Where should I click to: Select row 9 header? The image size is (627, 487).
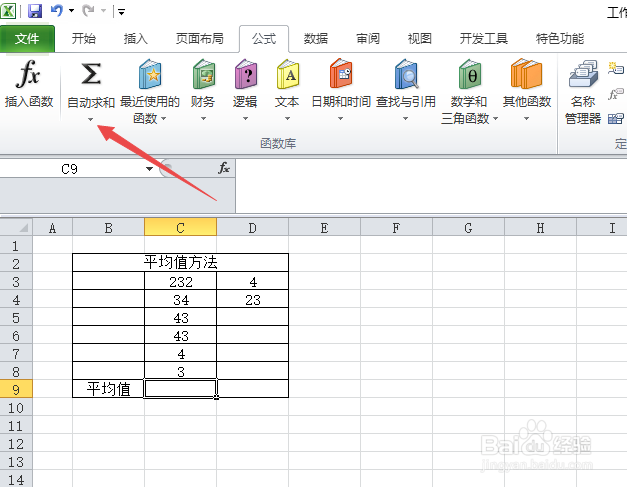16,389
